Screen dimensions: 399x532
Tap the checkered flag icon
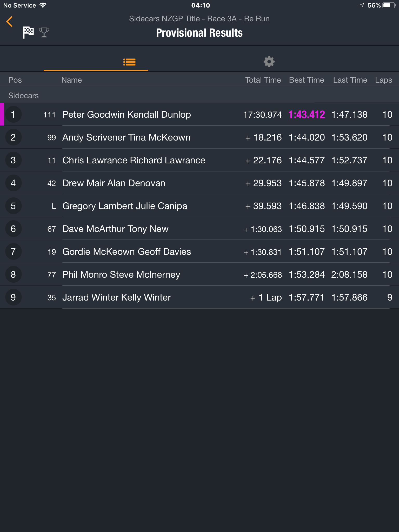pos(28,32)
